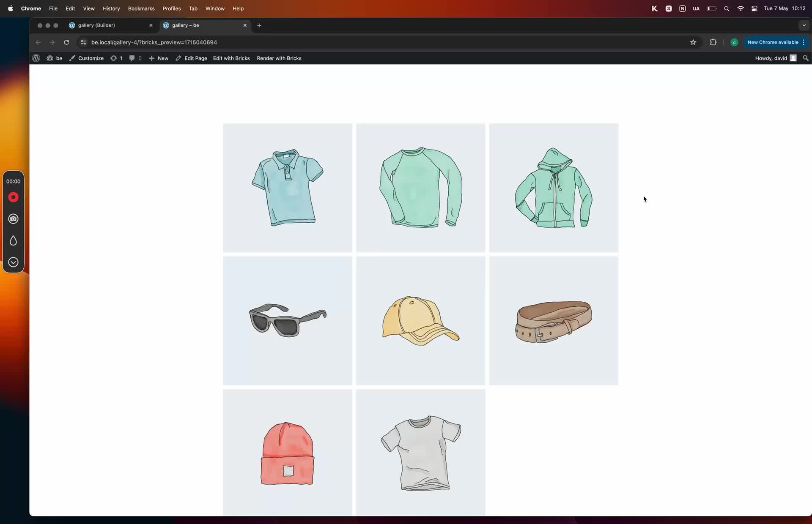Reload the page with the refresh icon
Image resolution: width=812 pixels, height=524 pixels.
pos(66,42)
